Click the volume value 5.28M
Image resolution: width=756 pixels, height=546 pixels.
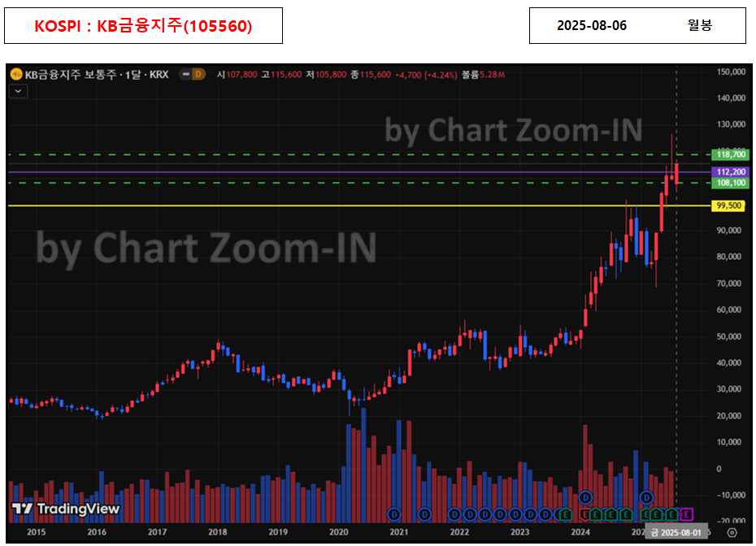pyautogui.click(x=493, y=75)
